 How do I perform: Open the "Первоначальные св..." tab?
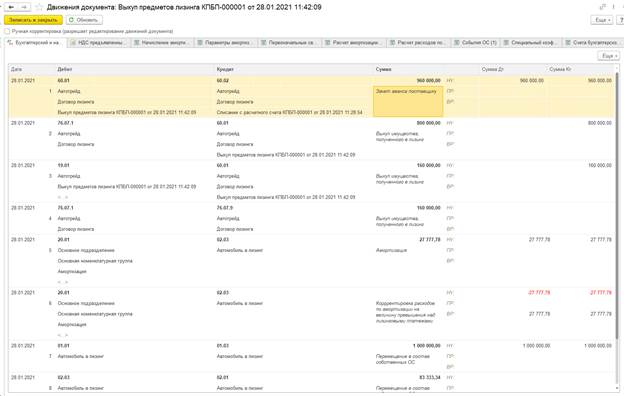290,42
